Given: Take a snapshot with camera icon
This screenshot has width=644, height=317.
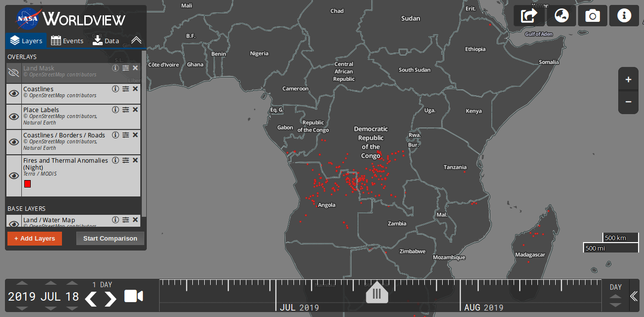Looking at the screenshot, I should click(592, 16).
